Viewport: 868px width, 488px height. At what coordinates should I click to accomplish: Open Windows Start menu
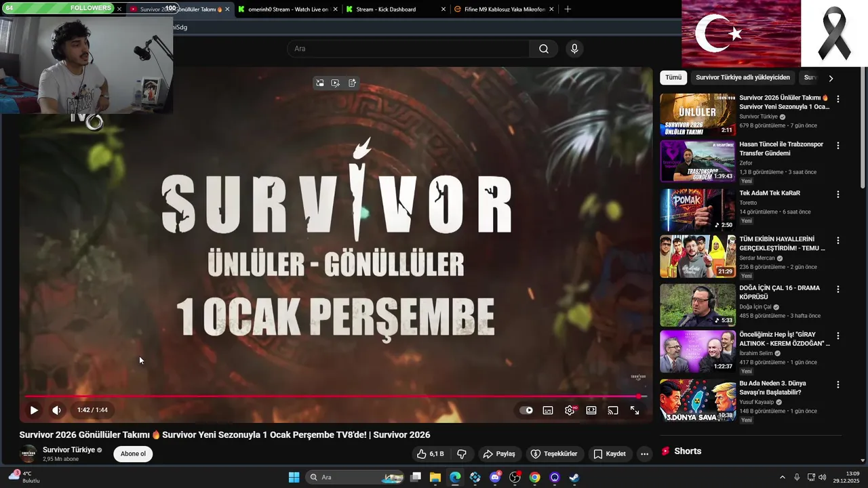pyautogui.click(x=294, y=477)
